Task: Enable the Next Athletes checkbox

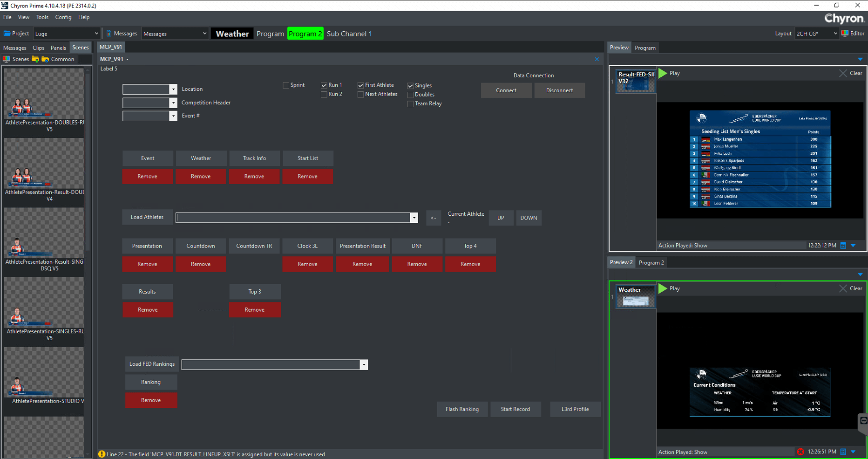Action: [361, 94]
